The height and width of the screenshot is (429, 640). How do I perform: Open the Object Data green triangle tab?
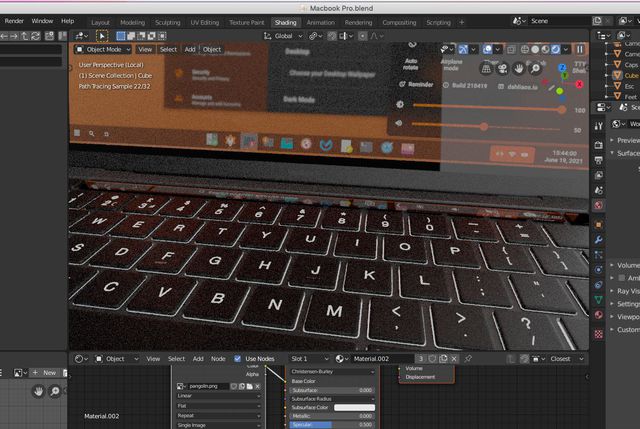coord(598,300)
